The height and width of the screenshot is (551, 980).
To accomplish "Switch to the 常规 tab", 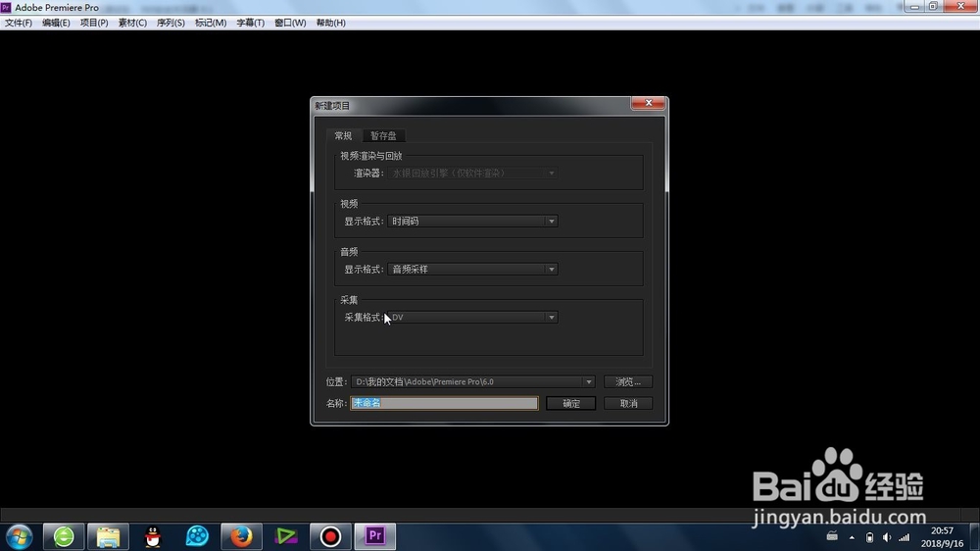I will point(343,135).
